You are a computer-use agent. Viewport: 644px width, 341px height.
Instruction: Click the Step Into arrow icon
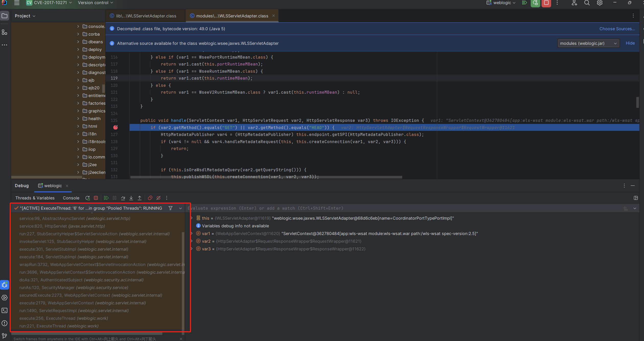131,198
